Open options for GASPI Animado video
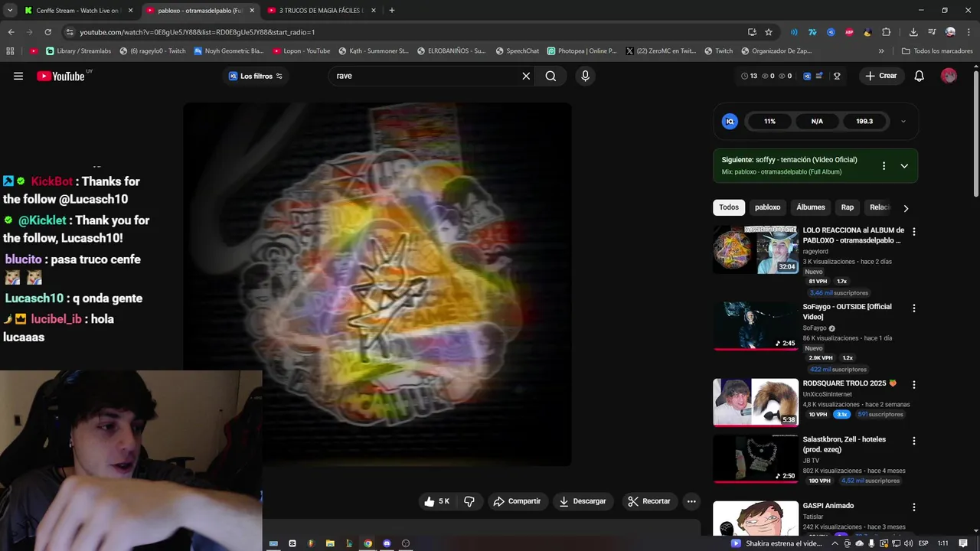 point(913,507)
